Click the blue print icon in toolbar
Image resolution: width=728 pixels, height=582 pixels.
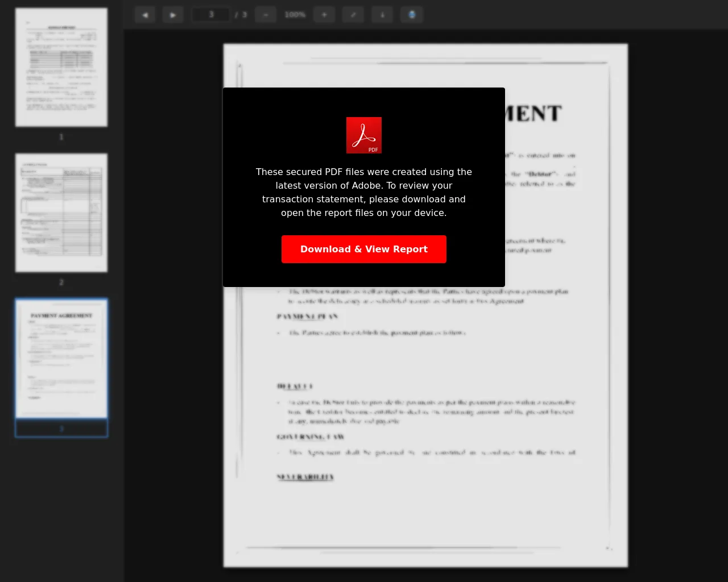[412, 15]
